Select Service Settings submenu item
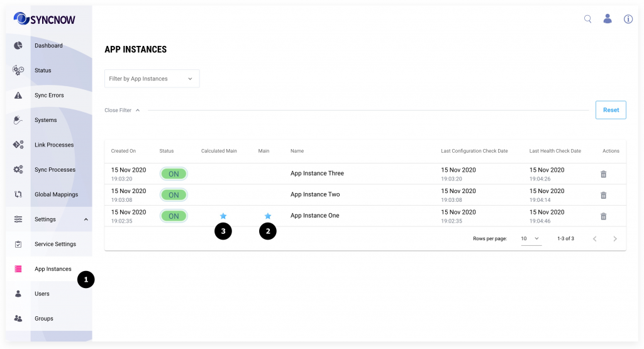Viewport: 644px width, 349px height. coord(55,244)
